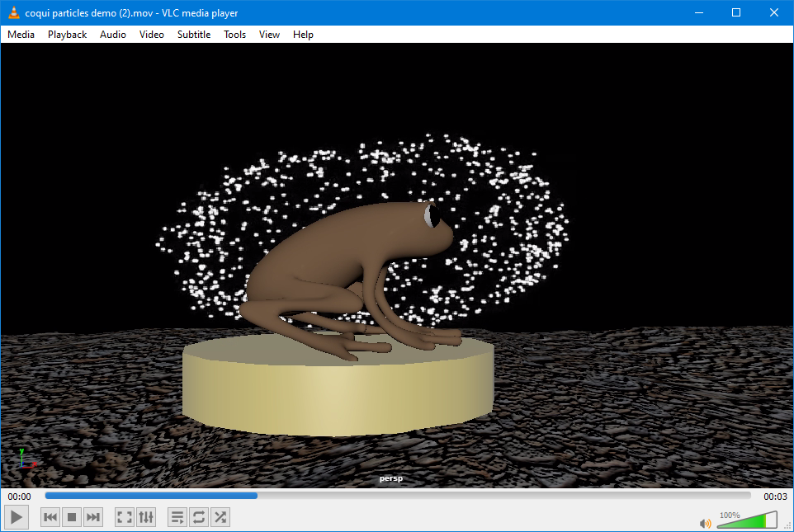Toggle random shuffle playback
Viewport: 794px width, 532px height.
(x=220, y=517)
